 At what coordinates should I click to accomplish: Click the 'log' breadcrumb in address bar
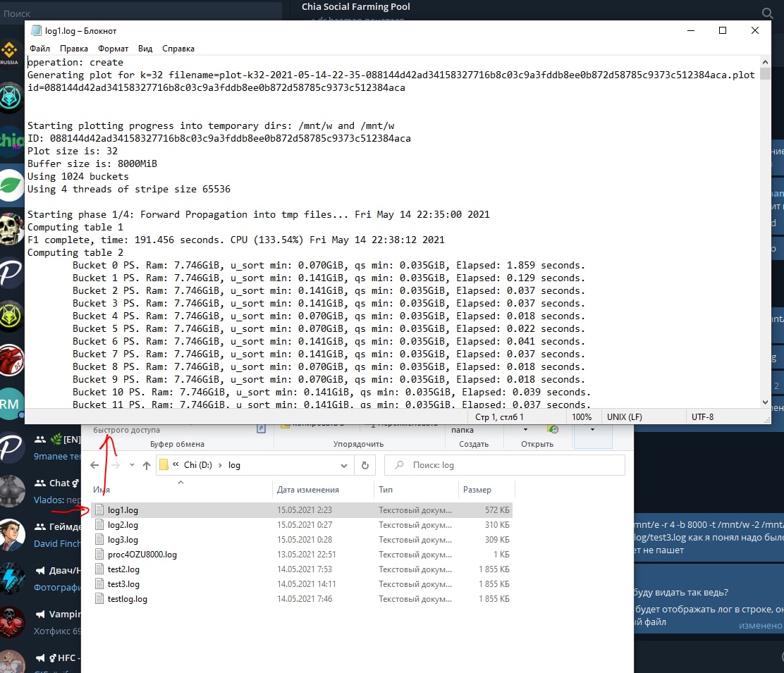234,465
